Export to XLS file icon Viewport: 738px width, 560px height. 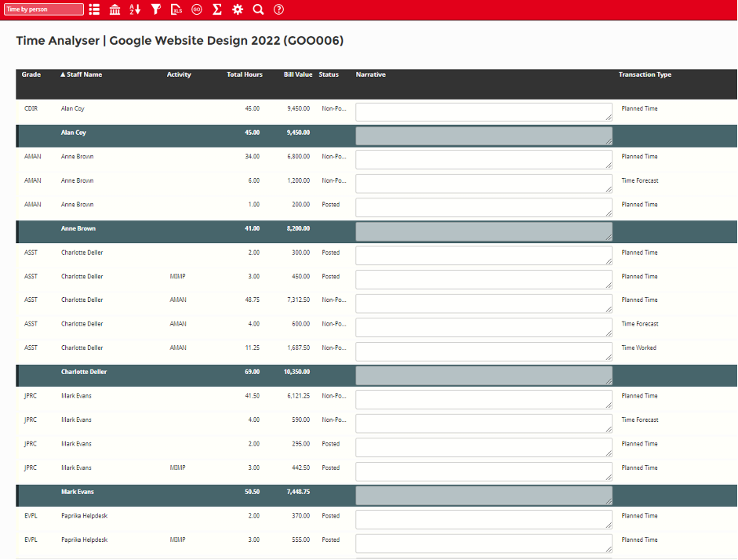(176, 9)
